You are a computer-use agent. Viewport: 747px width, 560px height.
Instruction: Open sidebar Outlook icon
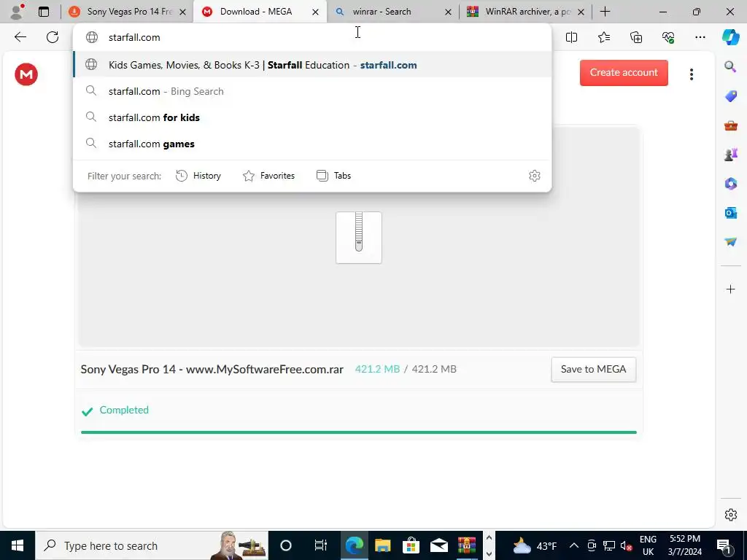[731, 212]
